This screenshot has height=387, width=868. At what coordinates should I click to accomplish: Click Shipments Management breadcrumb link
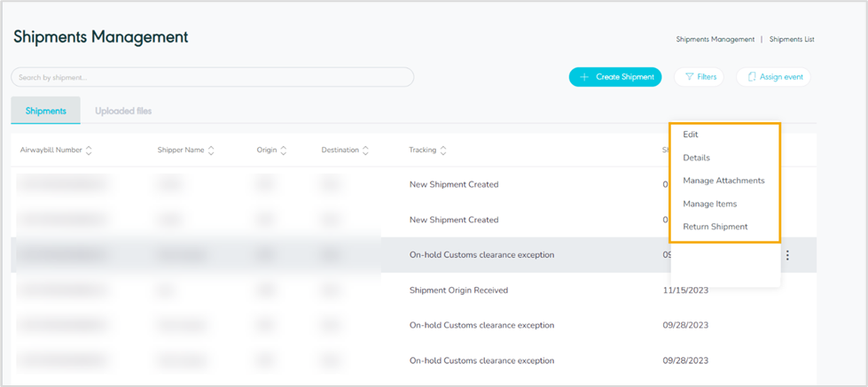715,40
